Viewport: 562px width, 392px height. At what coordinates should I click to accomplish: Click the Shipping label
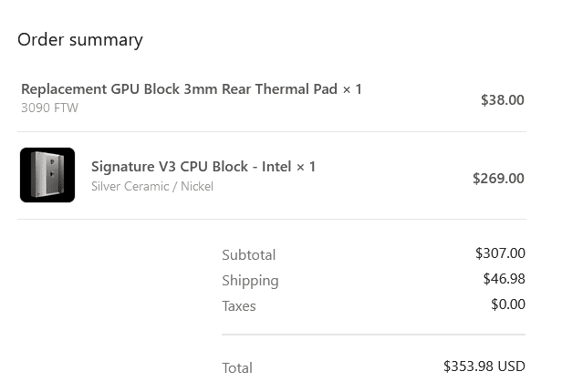tap(250, 281)
